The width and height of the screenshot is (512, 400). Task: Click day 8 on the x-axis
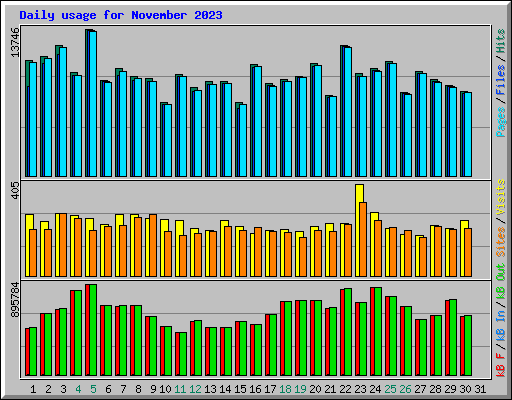tap(138, 389)
